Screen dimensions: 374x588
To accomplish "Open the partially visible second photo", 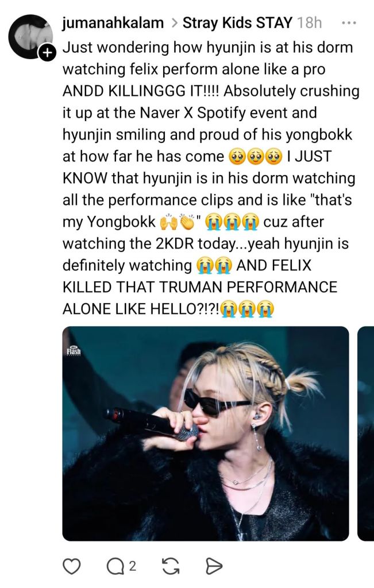I will [366, 434].
